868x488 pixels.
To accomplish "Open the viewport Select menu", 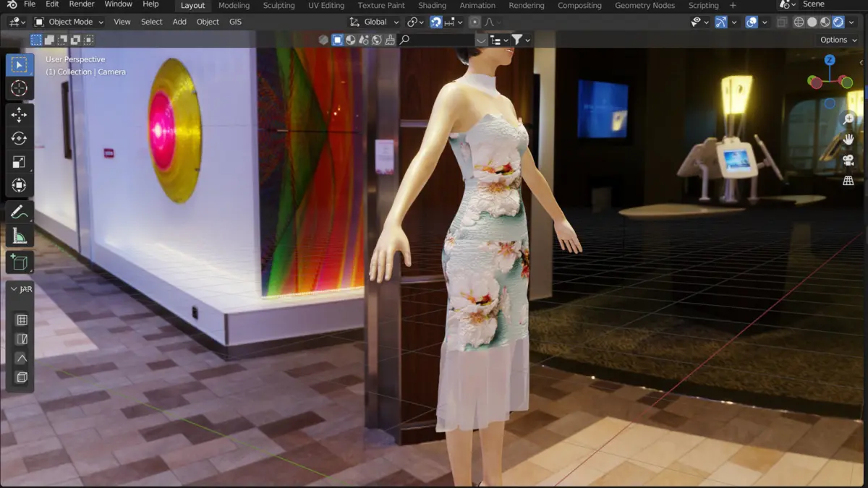I will [152, 22].
